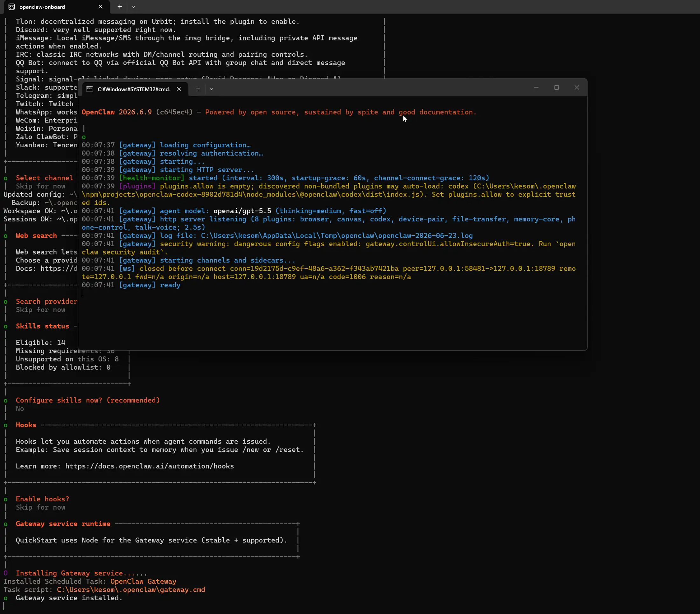Click the "Discord: very well supported right now." line
Image resolution: width=700 pixels, height=614 pixels.
point(96,30)
